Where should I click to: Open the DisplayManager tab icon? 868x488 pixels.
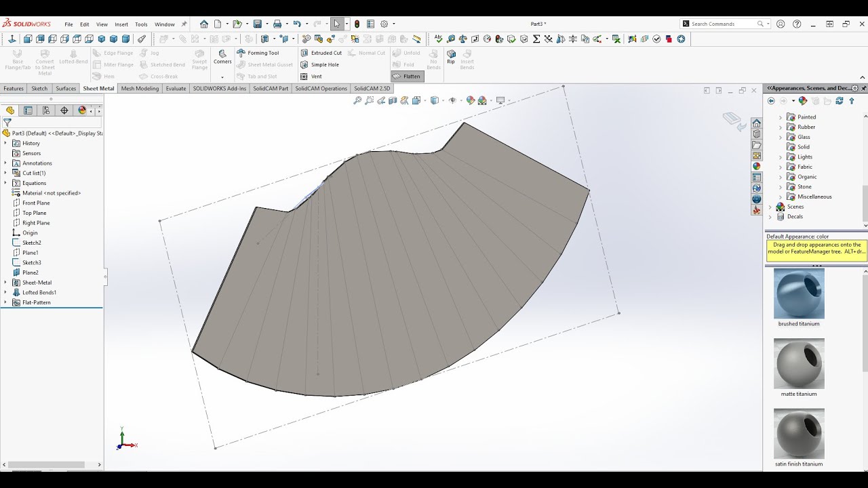pyautogui.click(x=82, y=110)
